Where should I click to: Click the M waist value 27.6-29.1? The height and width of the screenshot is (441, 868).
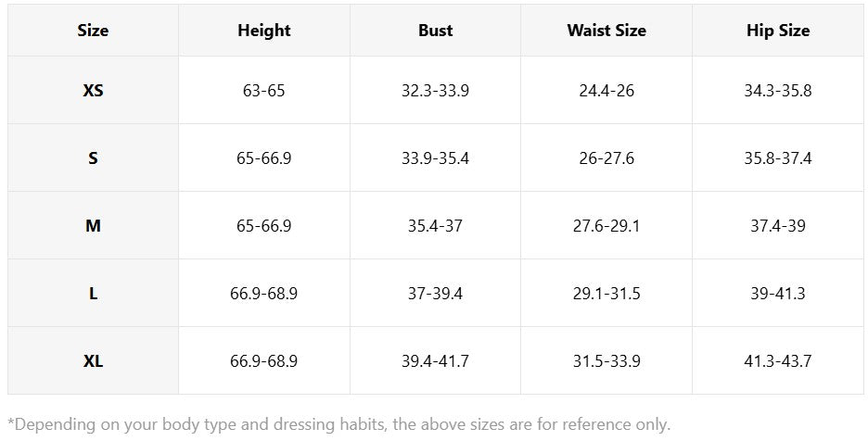coord(606,226)
